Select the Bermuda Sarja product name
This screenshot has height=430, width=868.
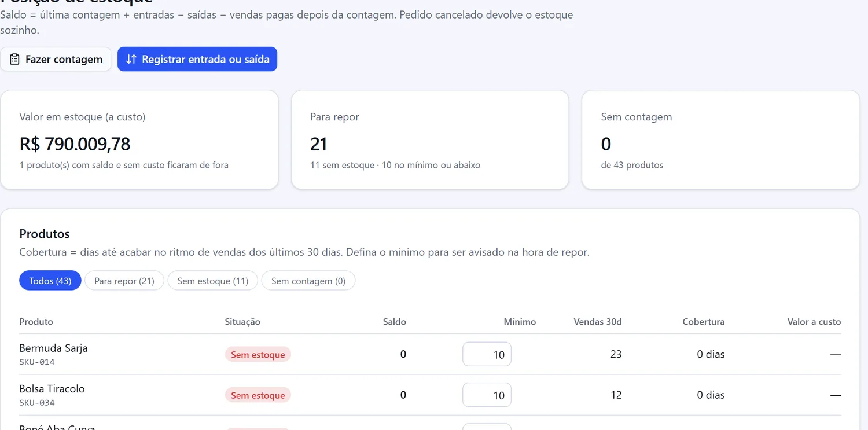point(53,348)
